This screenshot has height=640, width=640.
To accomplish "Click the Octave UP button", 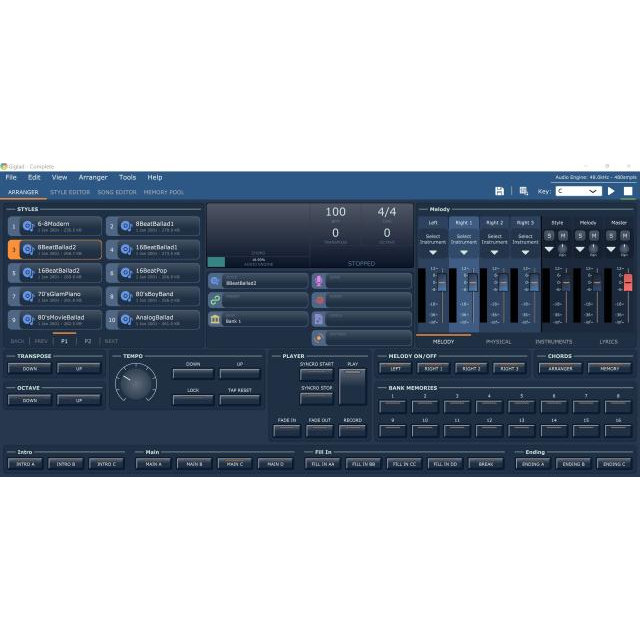I will click(79, 400).
